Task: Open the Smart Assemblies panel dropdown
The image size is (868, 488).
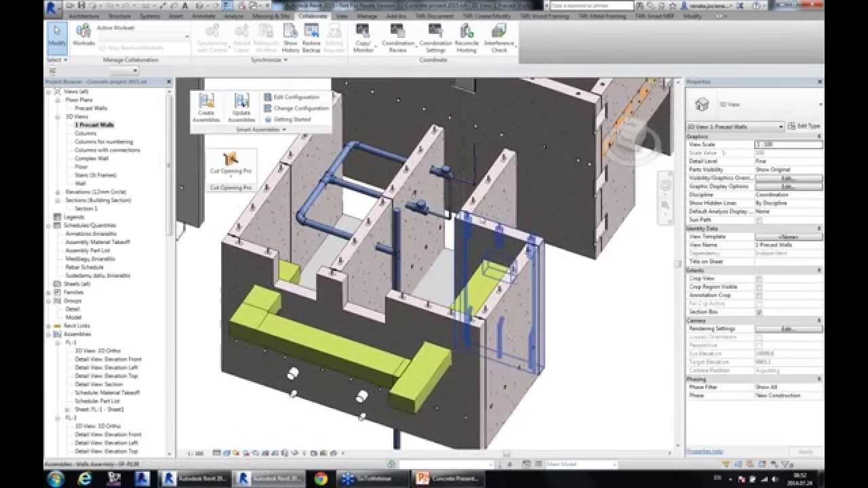Action: [284, 129]
